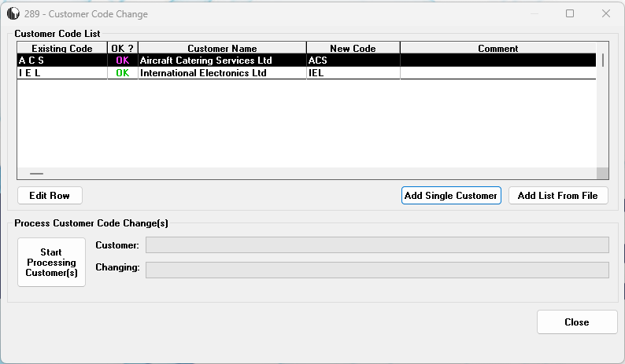Select the International Electronics Ltd row
Viewport: 625px width, 364px height.
[x=306, y=73]
